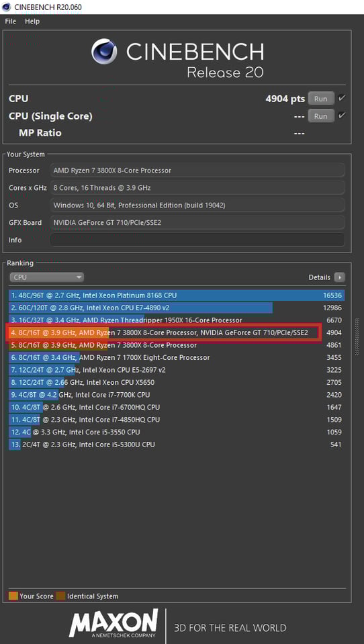This screenshot has height=644, width=364.
Task: Click the Your Score orange legend swatch
Action: (13, 596)
